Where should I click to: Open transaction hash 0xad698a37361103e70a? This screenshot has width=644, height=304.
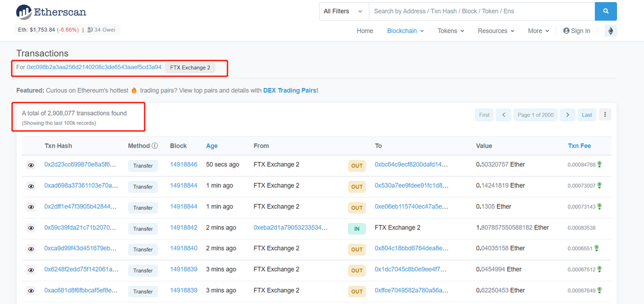(80, 186)
